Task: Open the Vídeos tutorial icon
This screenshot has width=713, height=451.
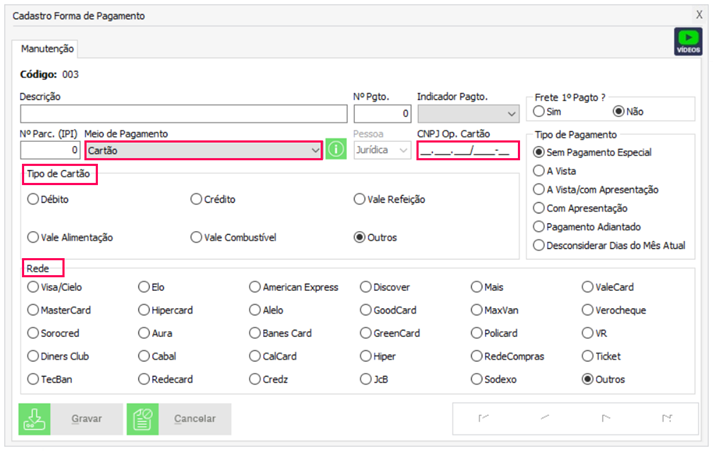Action: tap(688, 41)
